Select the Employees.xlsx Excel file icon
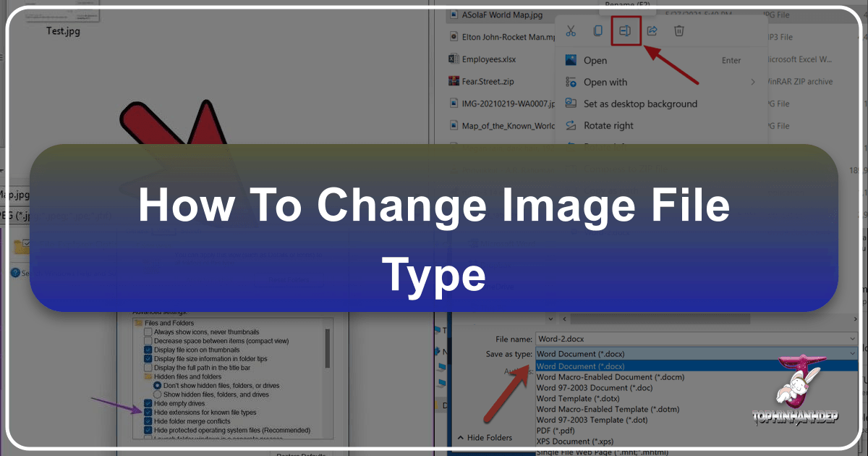This screenshot has width=868, height=456. click(x=454, y=59)
